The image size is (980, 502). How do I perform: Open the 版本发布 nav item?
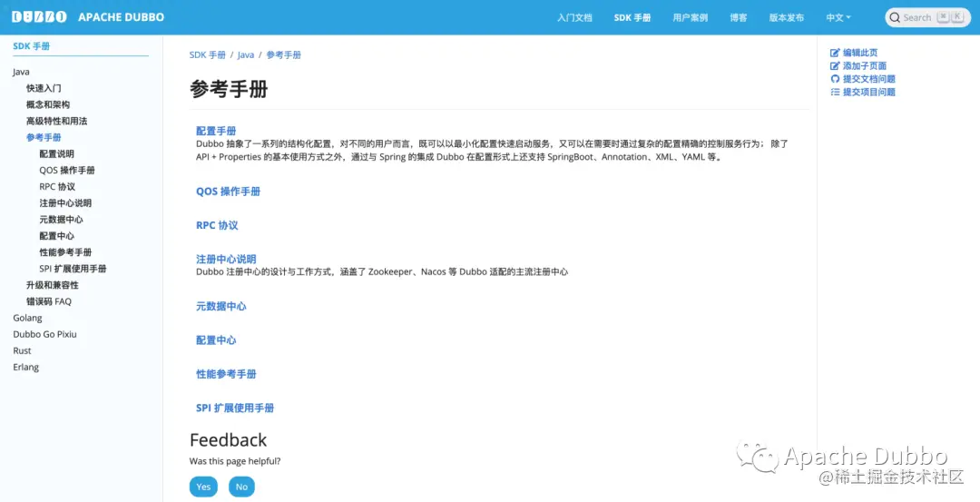click(x=786, y=17)
